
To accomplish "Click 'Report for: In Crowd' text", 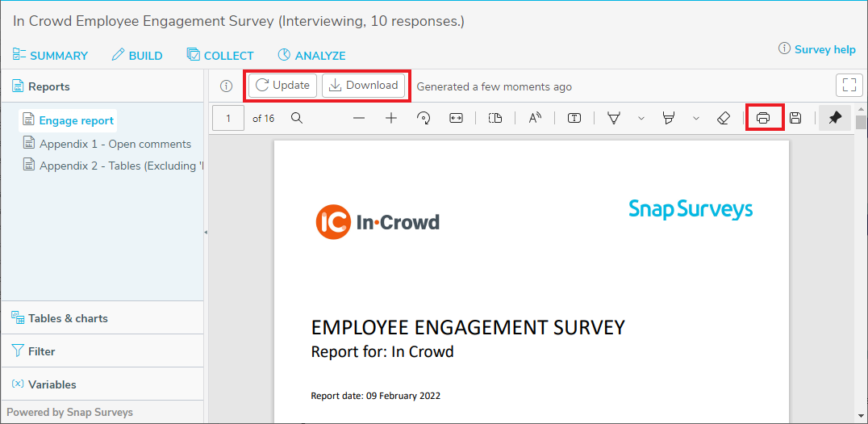I will [382, 352].
